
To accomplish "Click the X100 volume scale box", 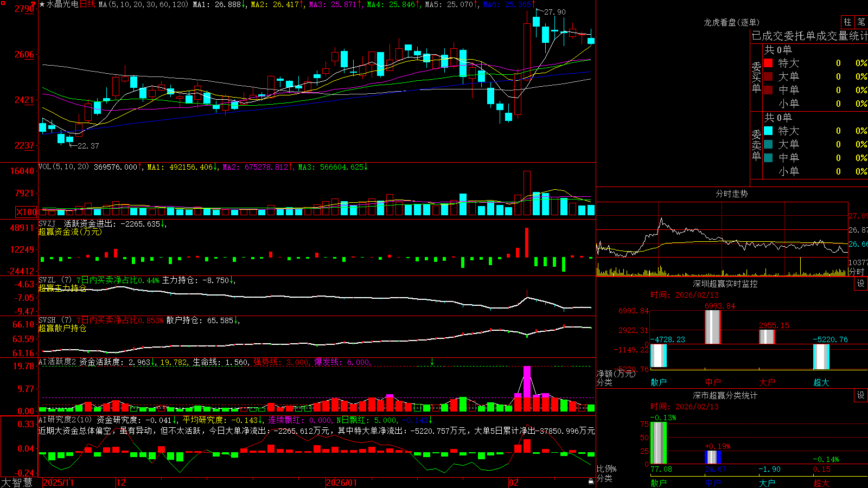I will click(27, 212).
